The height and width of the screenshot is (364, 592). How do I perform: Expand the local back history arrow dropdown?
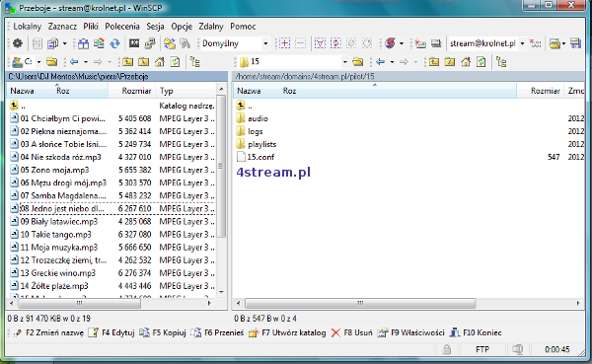tap(86, 62)
